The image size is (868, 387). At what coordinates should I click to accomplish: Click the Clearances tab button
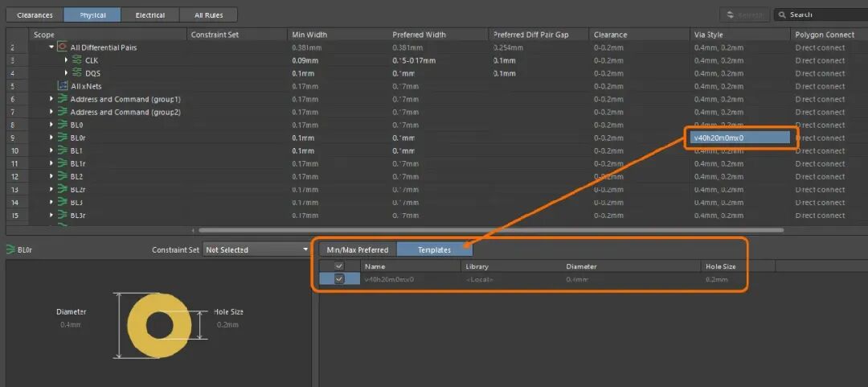coord(35,15)
